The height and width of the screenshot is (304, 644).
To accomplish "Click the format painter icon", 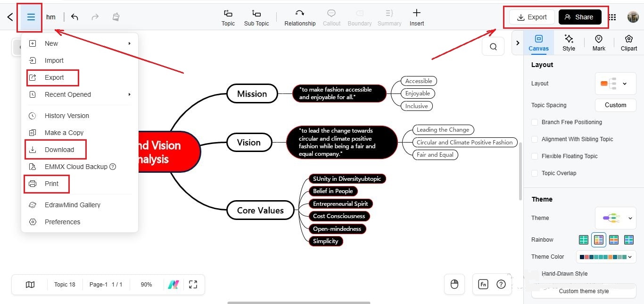I will pos(116,17).
